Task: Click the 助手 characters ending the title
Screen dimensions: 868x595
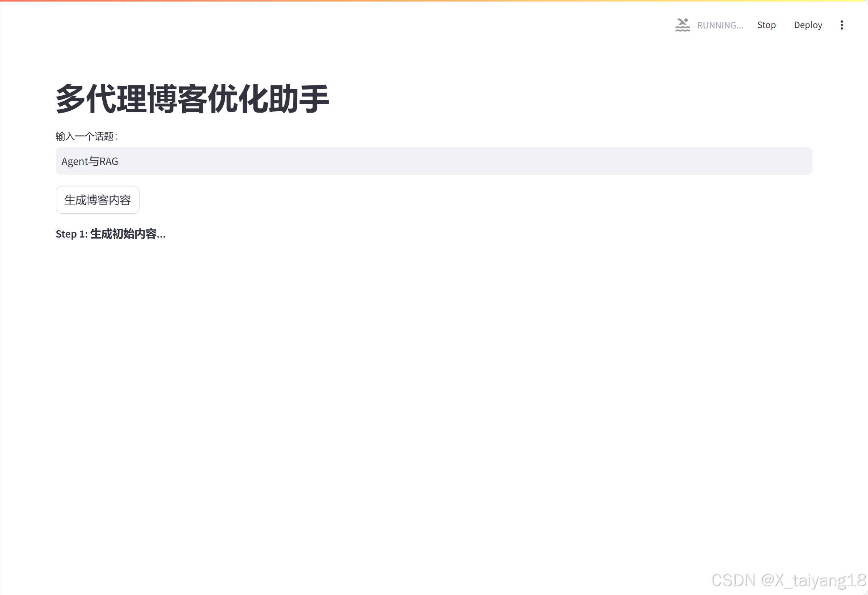Action: pyautogui.click(x=299, y=99)
